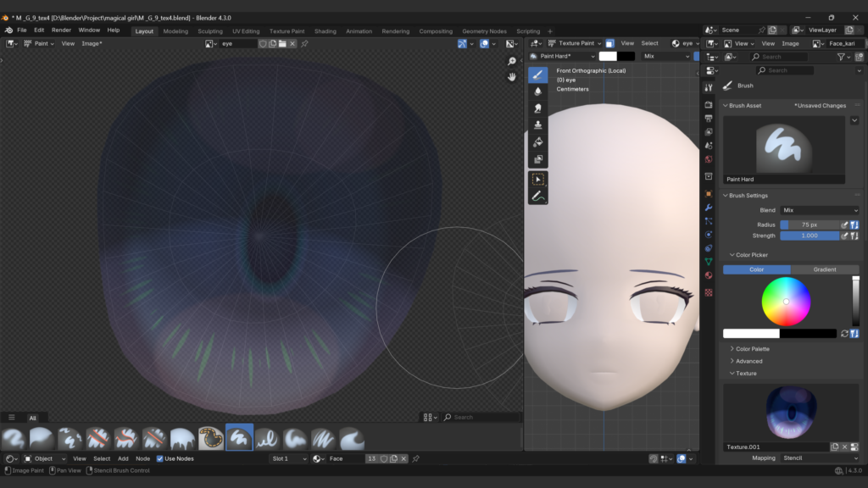Click the swap colors arrows icon
The width and height of the screenshot is (868, 488).
[x=844, y=334]
